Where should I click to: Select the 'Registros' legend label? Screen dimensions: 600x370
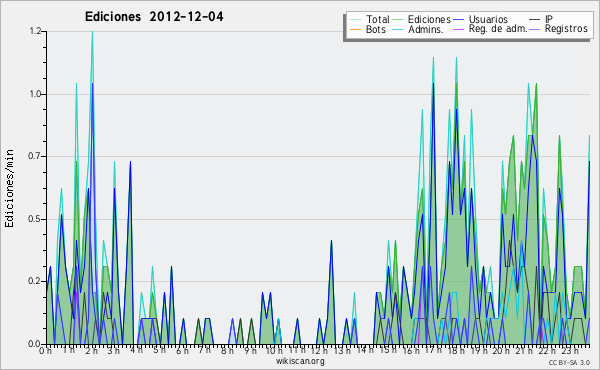566,29
